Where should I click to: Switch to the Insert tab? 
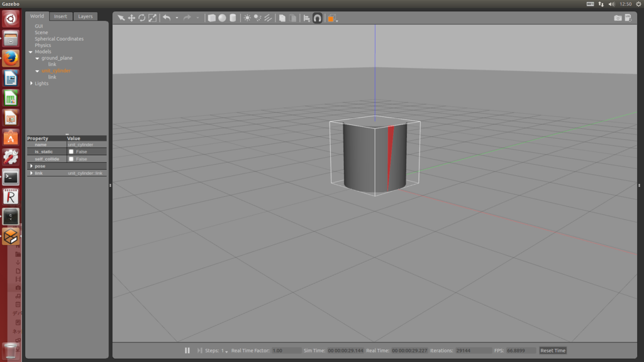tap(60, 16)
